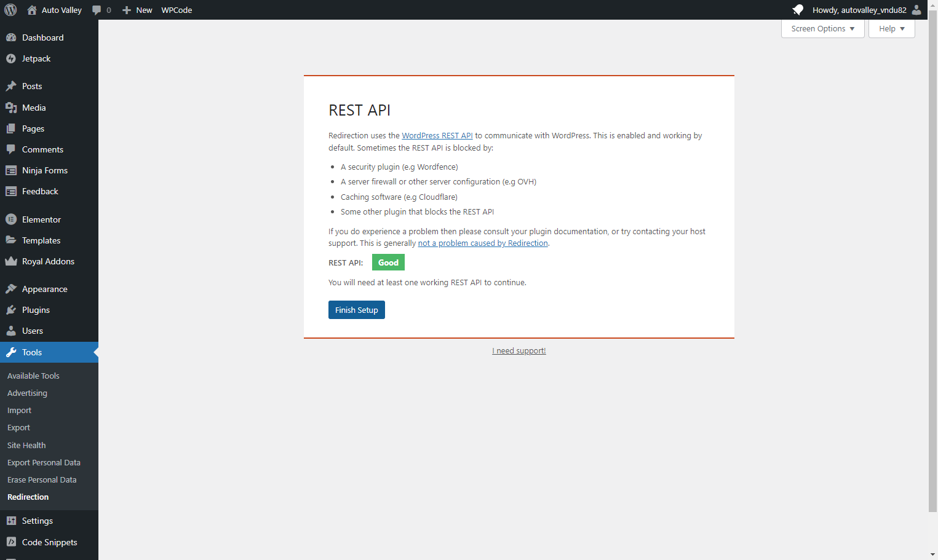The height and width of the screenshot is (560, 938).
Task: Open Advertising under Tools
Action: pyautogui.click(x=27, y=393)
